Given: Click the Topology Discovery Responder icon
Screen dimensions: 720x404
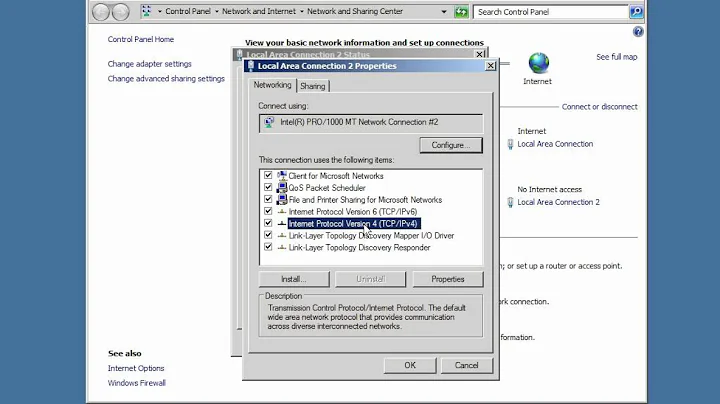Looking at the screenshot, I should pos(282,247).
